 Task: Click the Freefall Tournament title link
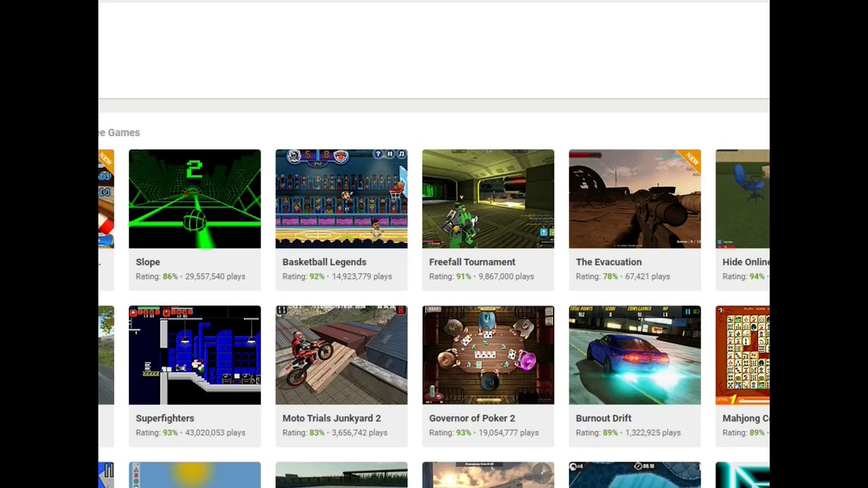[472, 262]
